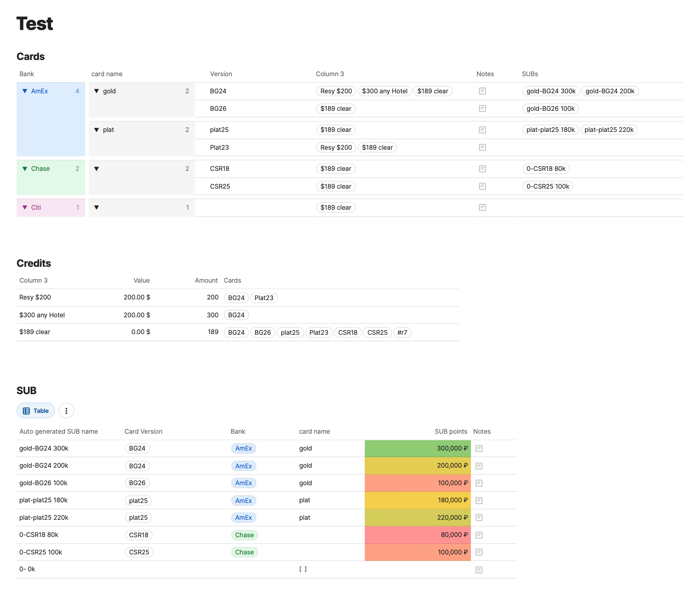Collapse the Citi bank group
Screen dimensions: 700x595
(x=25, y=207)
